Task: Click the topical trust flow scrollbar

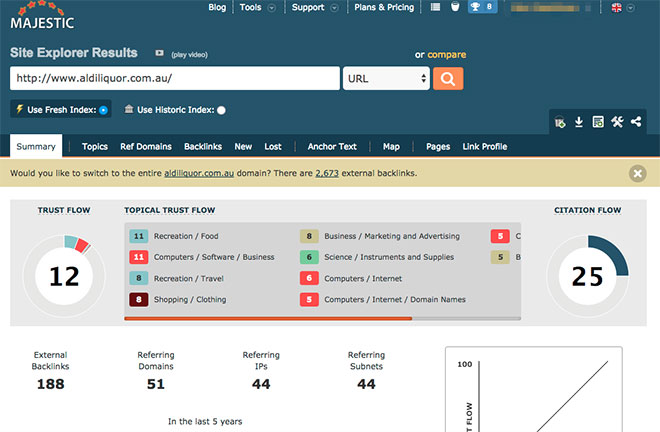Action: [x=268, y=319]
